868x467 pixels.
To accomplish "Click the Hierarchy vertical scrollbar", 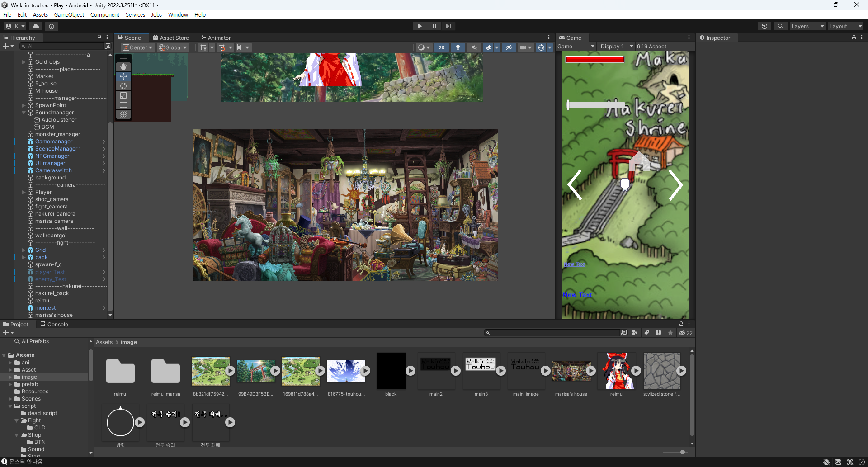I will (x=110, y=217).
